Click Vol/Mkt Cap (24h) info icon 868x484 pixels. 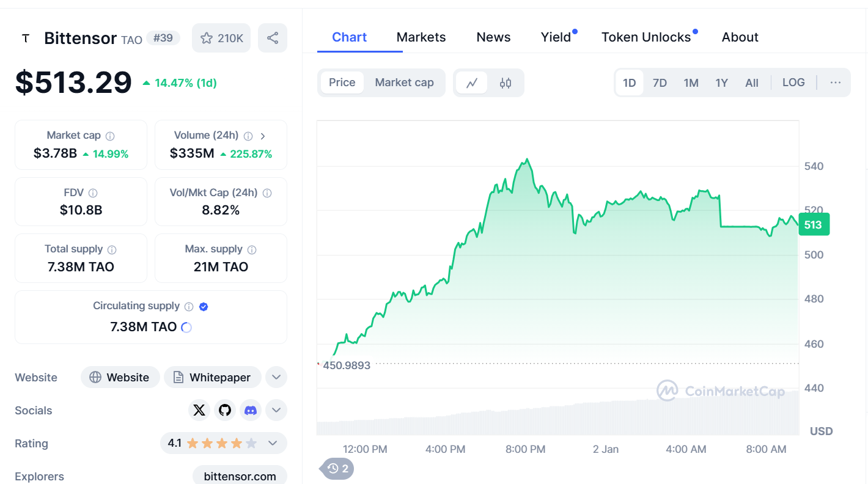tap(267, 193)
